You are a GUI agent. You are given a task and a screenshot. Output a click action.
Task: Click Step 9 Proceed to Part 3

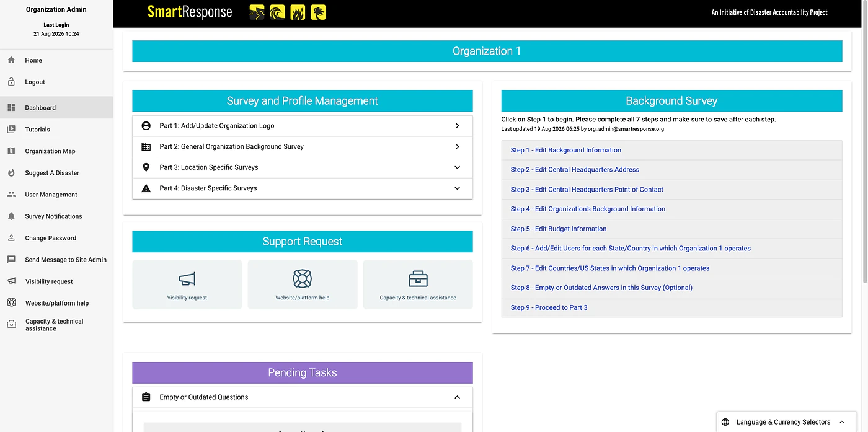(549, 307)
